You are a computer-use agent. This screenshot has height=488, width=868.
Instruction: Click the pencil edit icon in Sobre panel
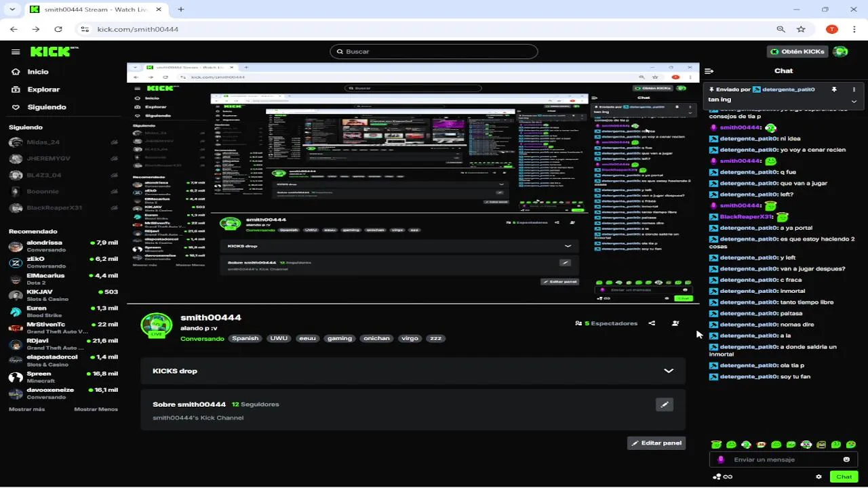click(x=665, y=405)
